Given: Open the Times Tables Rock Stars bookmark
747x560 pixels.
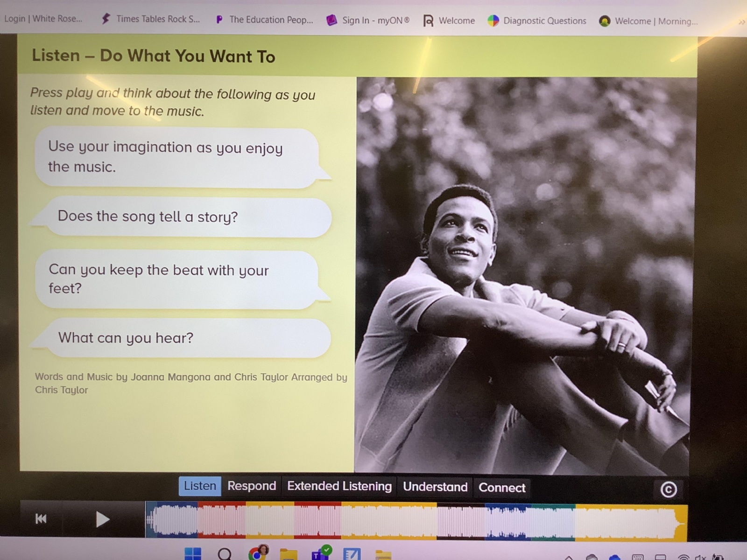Looking at the screenshot, I should (x=151, y=19).
